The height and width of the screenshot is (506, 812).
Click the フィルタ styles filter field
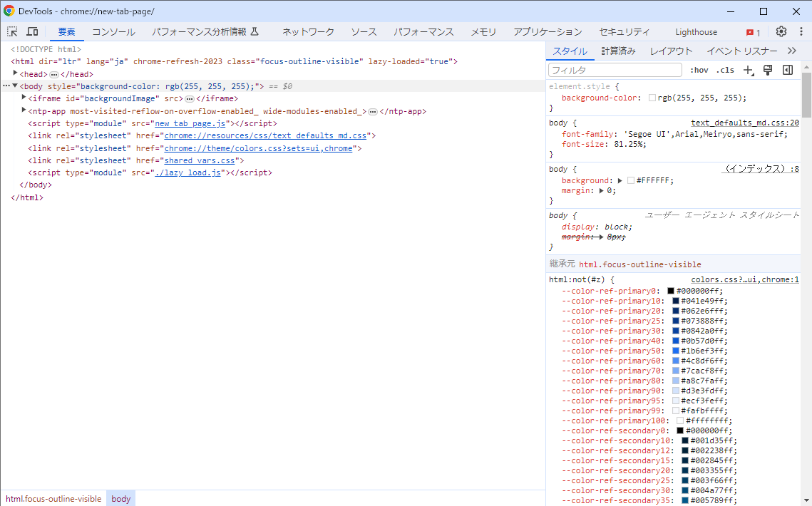pos(615,70)
